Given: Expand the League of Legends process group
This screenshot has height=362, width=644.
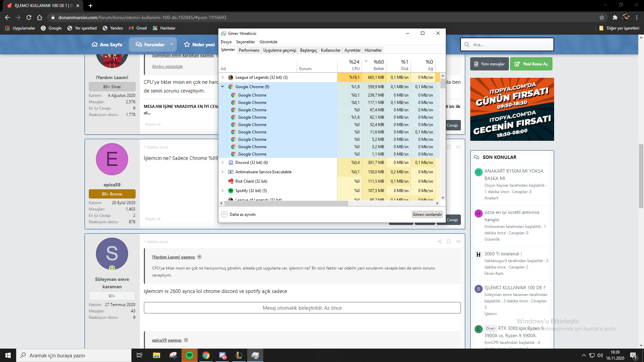Looking at the screenshot, I should pos(222,77).
